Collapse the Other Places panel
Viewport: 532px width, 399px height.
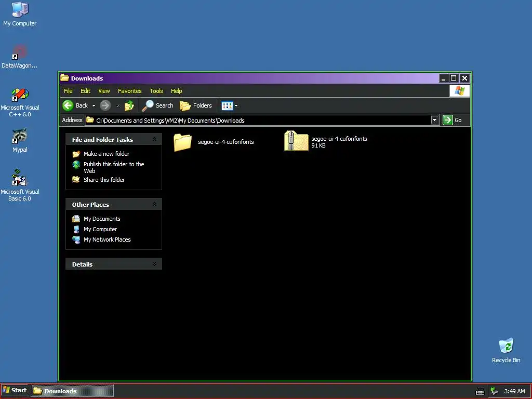point(155,204)
